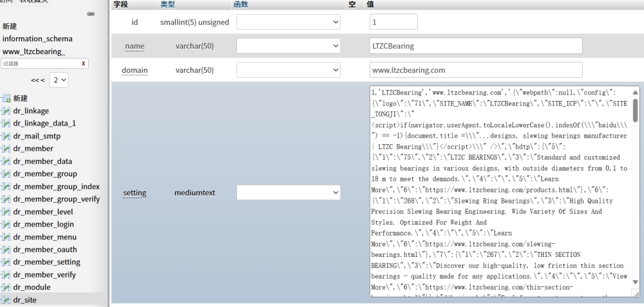Open the dr_member table
This screenshot has height=307, width=644.
tap(33, 149)
